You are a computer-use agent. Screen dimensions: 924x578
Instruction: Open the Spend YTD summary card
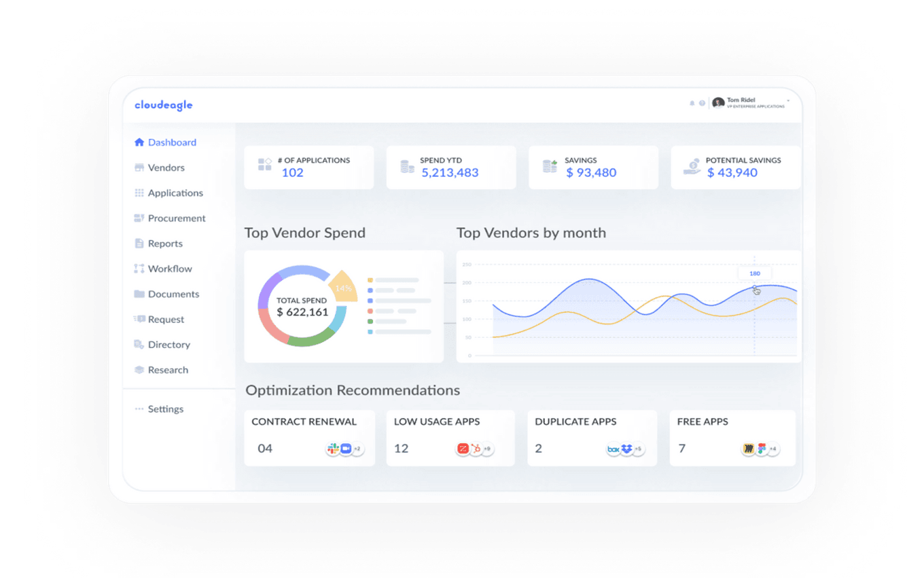click(450, 167)
